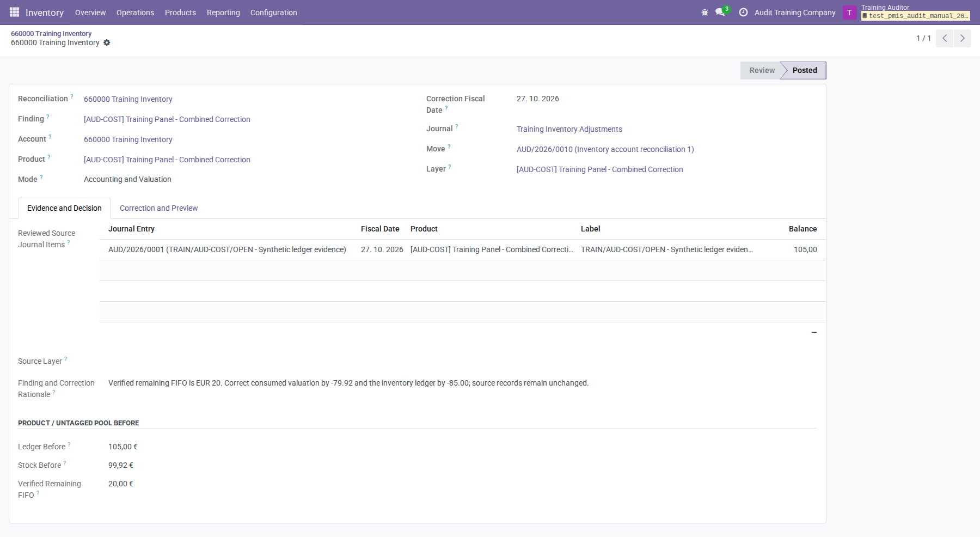Click the Inventory app title
The height and width of the screenshot is (537, 980).
(x=45, y=13)
